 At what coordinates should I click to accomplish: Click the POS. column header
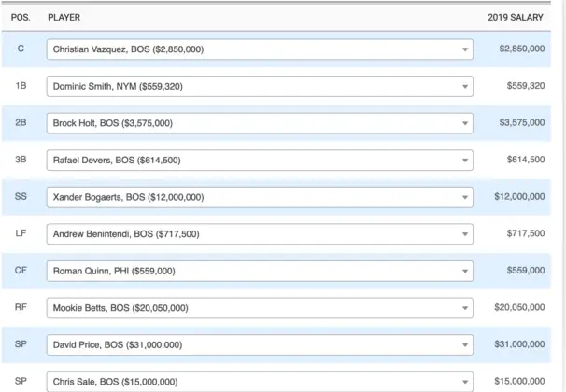[x=21, y=18]
